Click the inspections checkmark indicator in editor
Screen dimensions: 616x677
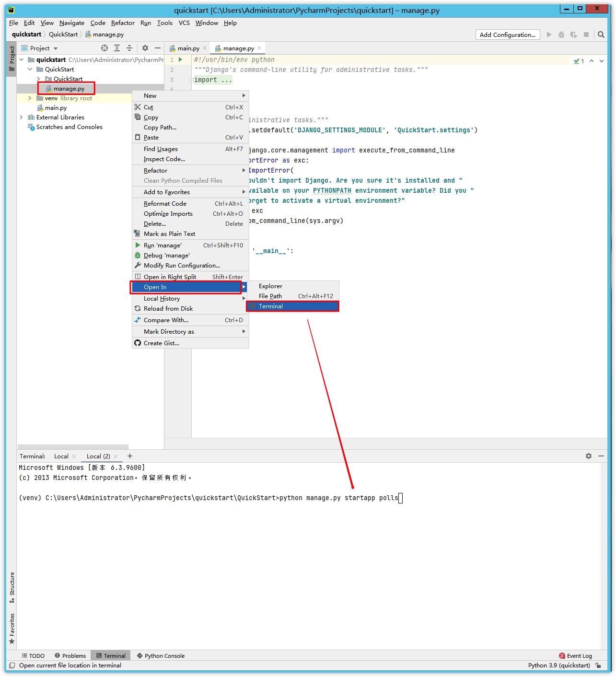coord(579,61)
